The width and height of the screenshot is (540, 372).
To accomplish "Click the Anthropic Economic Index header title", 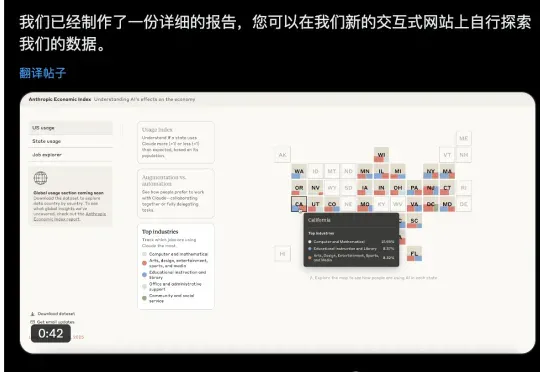I will (60, 99).
